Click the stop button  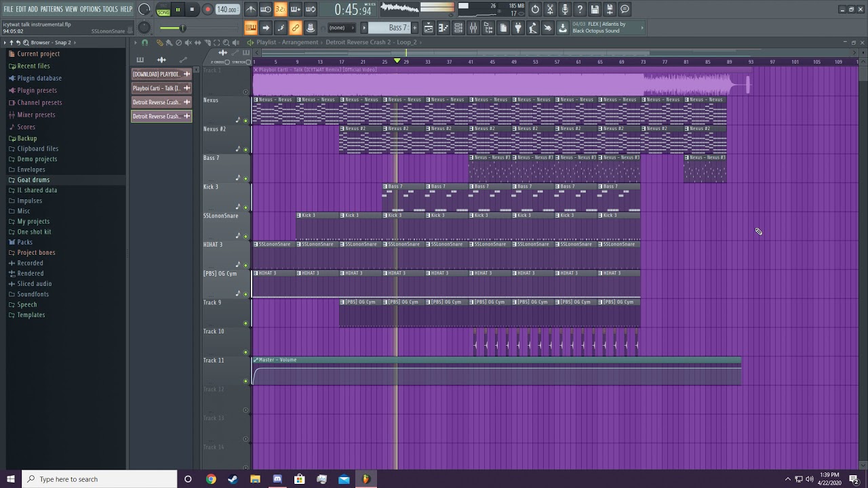192,9
